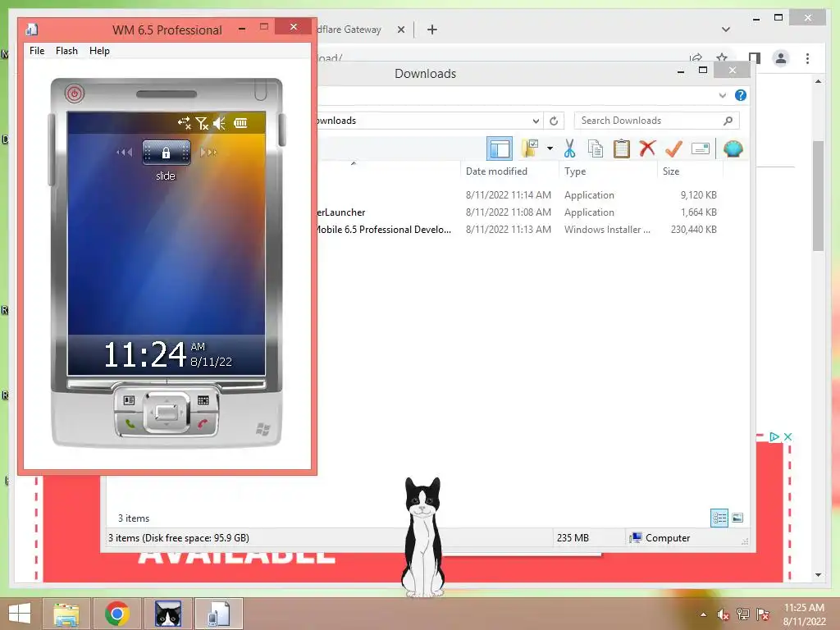Click the Chrome page vertical scrollbar
The height and width of the screenshot is (630, 840).
coord(818,195)
